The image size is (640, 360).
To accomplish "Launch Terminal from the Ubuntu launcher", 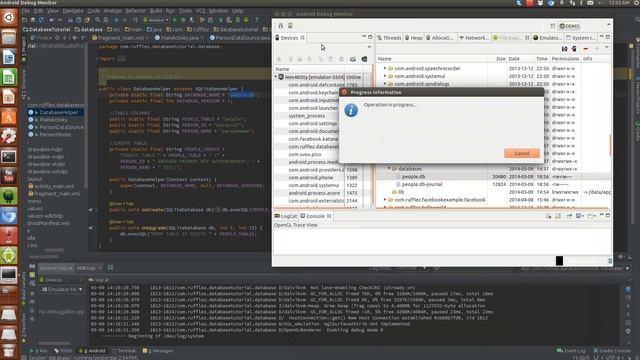I will tap(9, 157).
